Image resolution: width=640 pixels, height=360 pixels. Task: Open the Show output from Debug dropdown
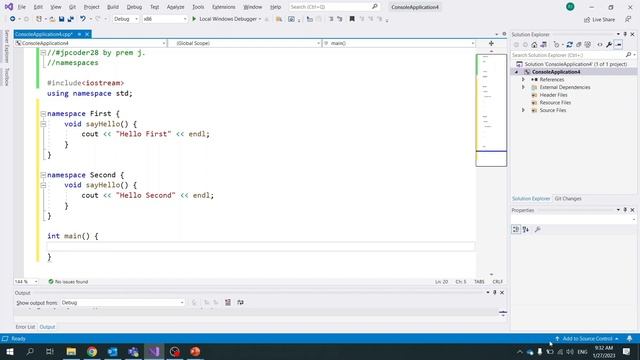[122, 303]
